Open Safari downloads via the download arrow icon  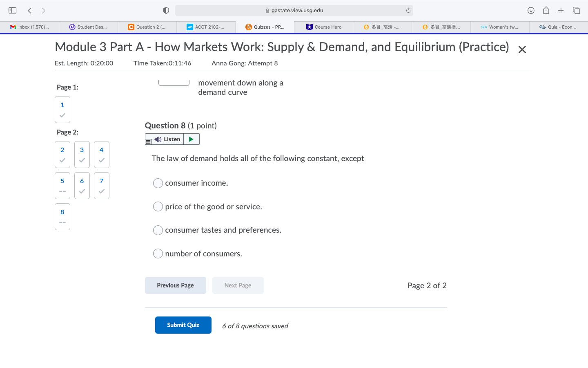click(x=531, y=10)
